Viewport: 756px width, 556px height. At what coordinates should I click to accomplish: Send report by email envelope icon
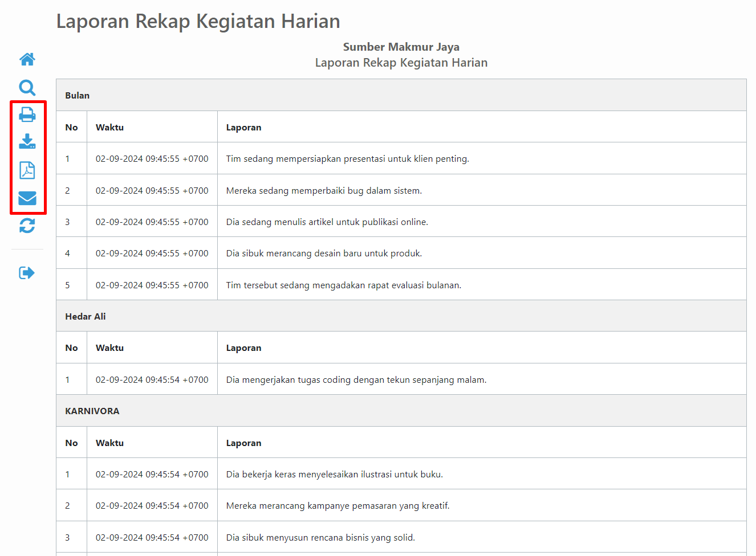pos(27,198)
